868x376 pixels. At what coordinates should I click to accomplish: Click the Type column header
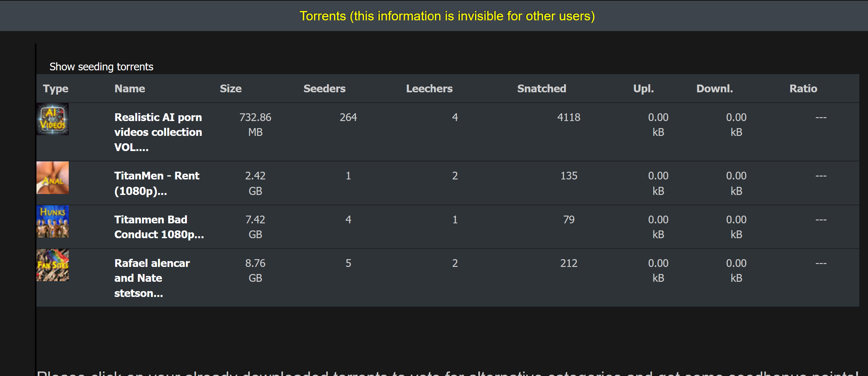tap(56, 89)
